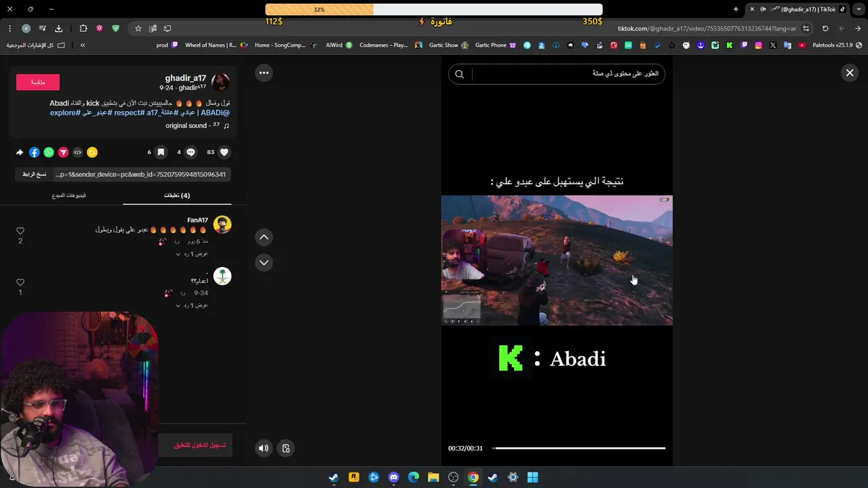Switch to the creator videos tab (فيديوهات المبدع)
Viewport: 868px width, 488px height.
(x=68, y=195)
